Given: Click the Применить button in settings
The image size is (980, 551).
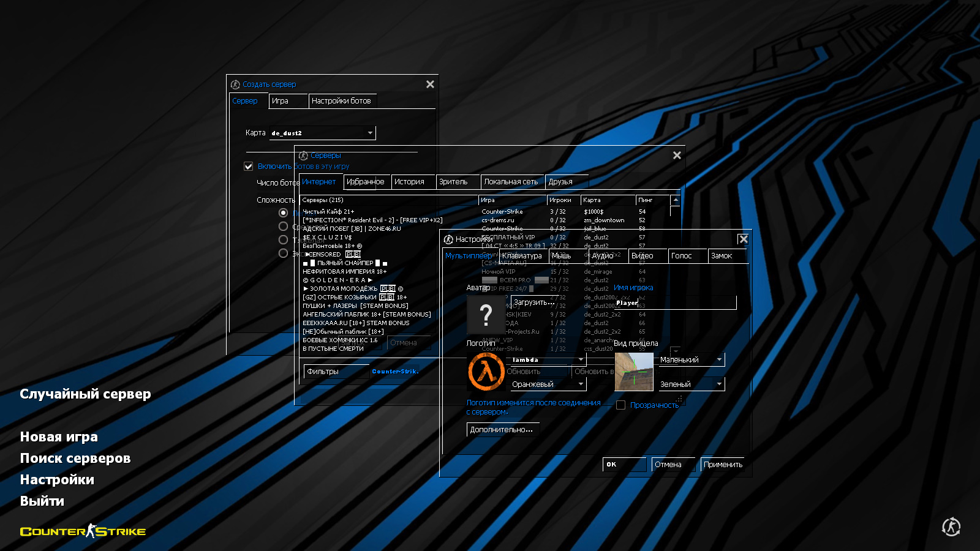Looking at the screenshot, I should [x=722, y=465].
